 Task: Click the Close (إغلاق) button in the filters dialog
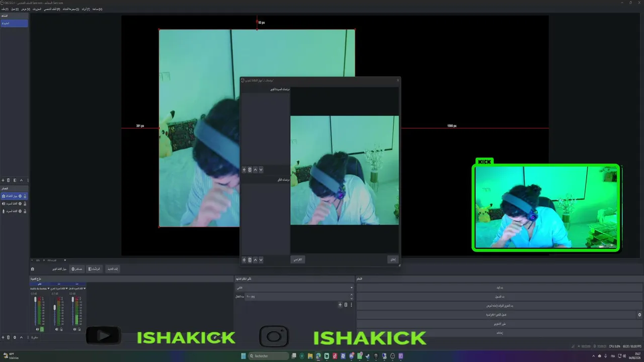coord(393,259)
